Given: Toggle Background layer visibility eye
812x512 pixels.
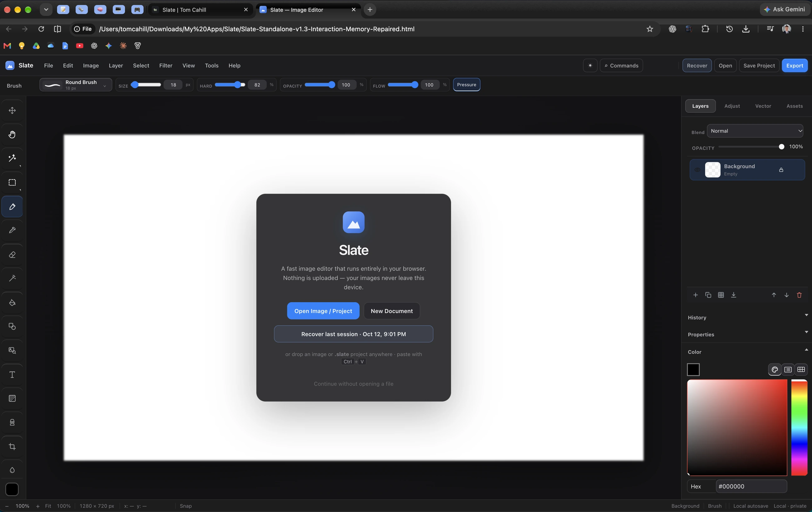Looking at the screenshot, I should [697, 170].
